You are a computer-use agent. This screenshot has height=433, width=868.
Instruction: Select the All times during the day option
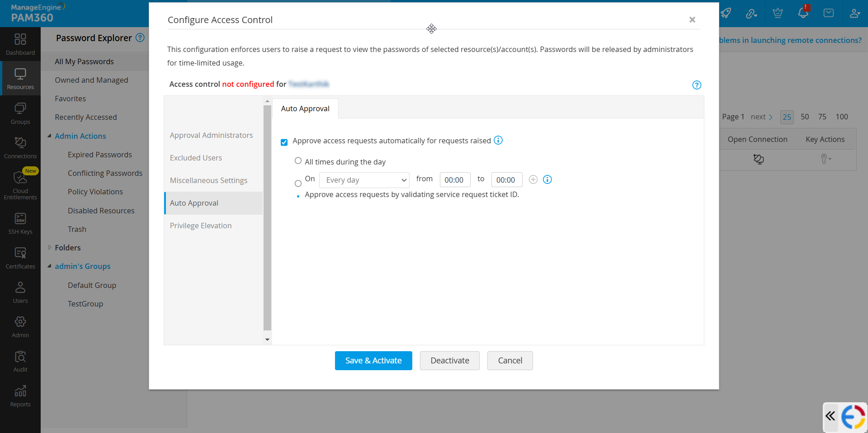[x=298, y=161]
